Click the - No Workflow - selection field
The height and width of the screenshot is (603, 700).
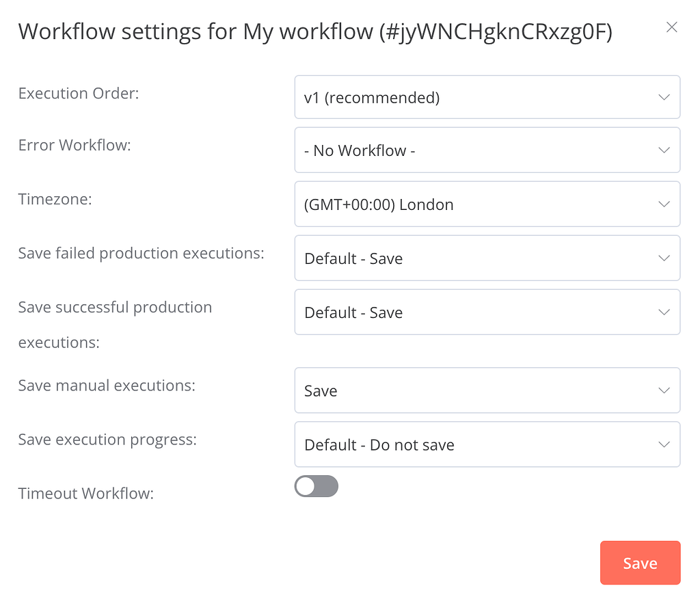[487, 150]
